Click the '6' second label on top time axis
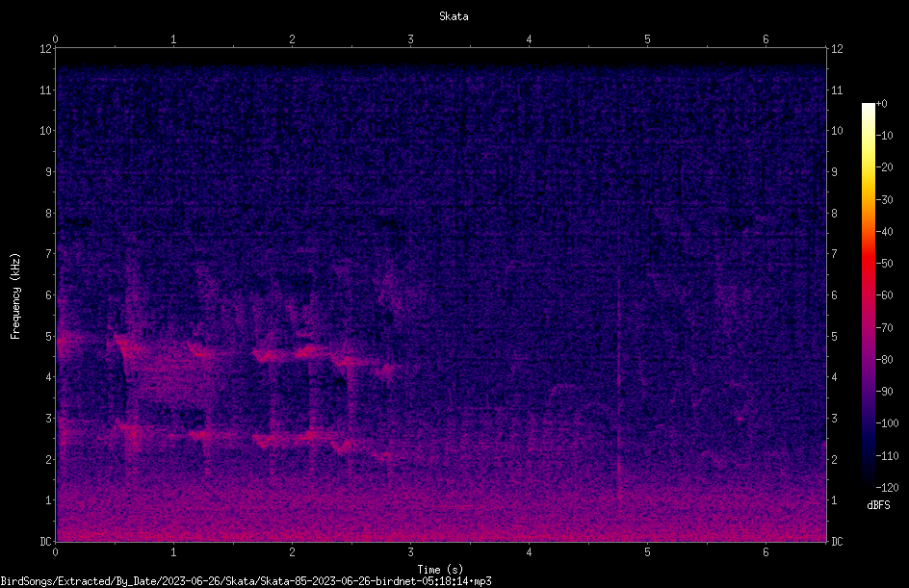Screen dimensions: 909x588 tap(766, 38)
